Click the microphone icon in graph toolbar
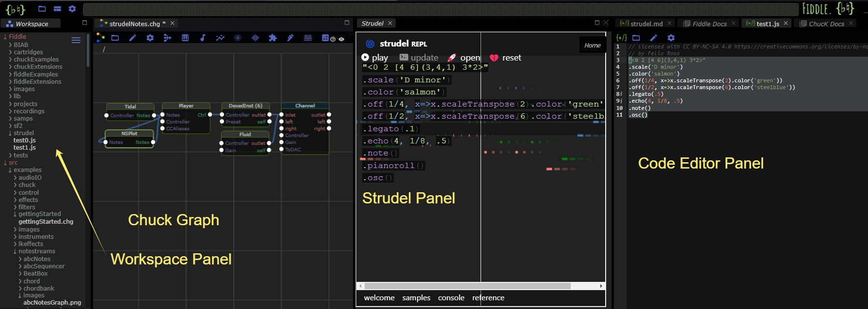The image size is (868, 309). click(290, 38)
